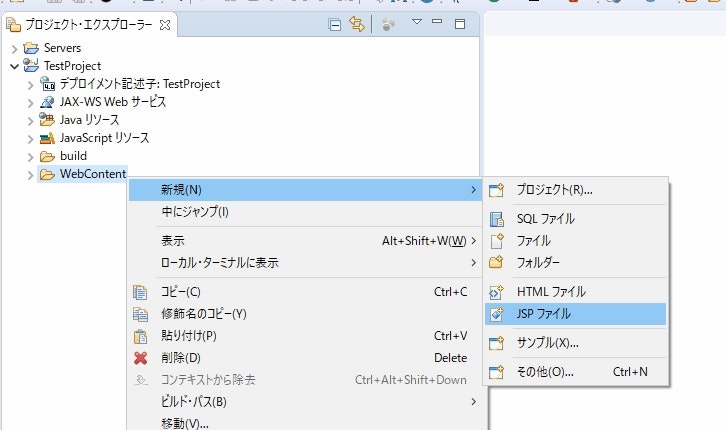Open ローカル・ターミナルに表示 submenu

(305, 262)
